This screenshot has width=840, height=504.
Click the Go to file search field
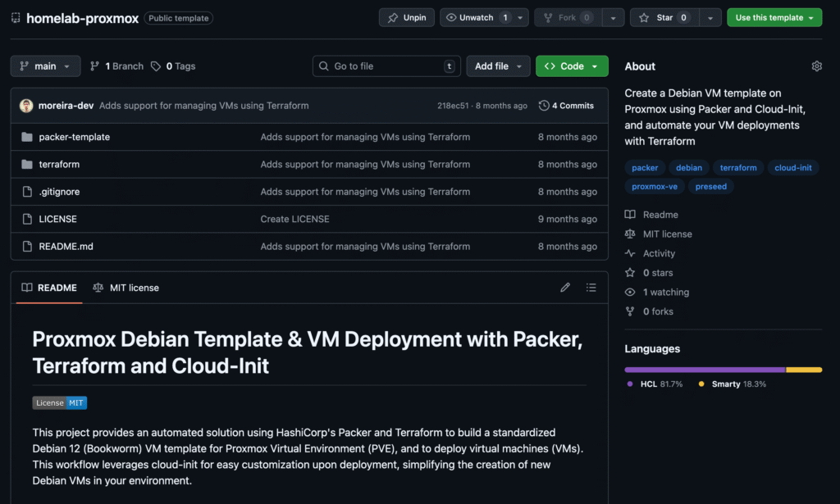point(386,66)
